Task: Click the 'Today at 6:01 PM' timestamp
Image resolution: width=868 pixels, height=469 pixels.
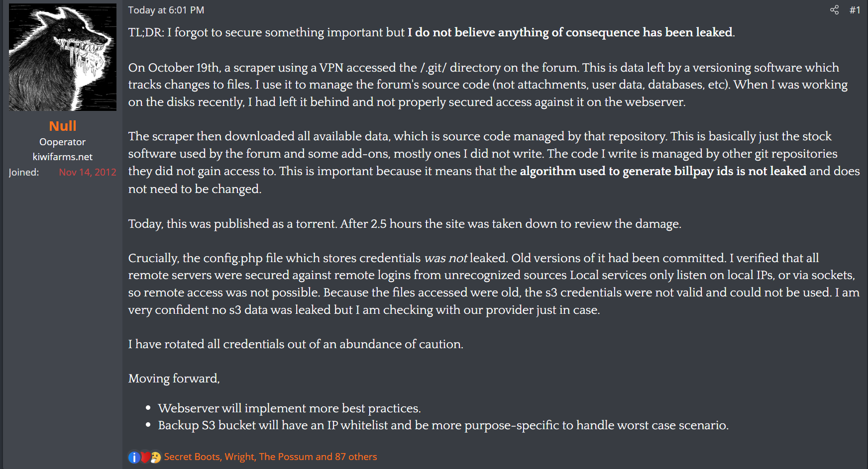Action: pos(166,10)
